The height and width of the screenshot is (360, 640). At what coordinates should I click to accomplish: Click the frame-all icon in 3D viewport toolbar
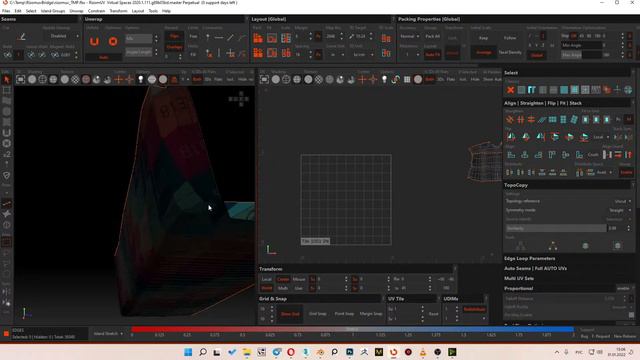point(20,79)
